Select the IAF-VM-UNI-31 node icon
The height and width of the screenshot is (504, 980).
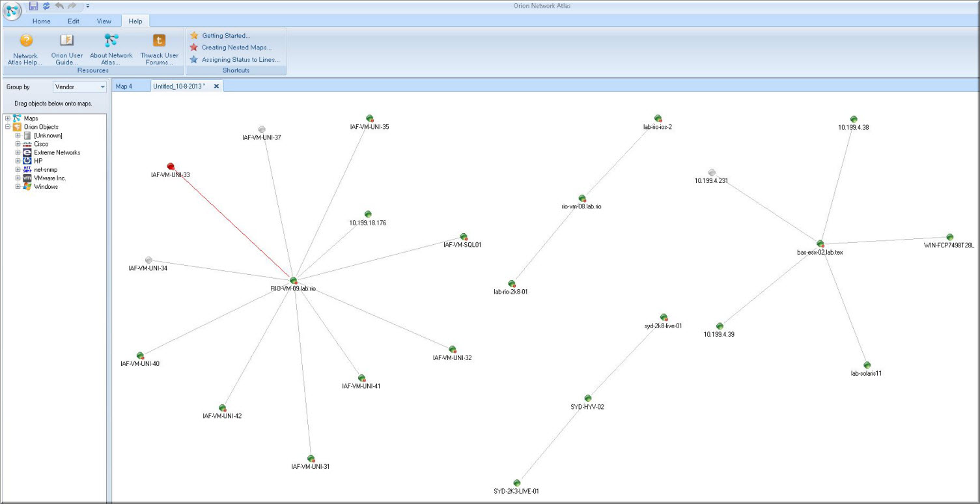pyautogui.click(x=311, y=458)
